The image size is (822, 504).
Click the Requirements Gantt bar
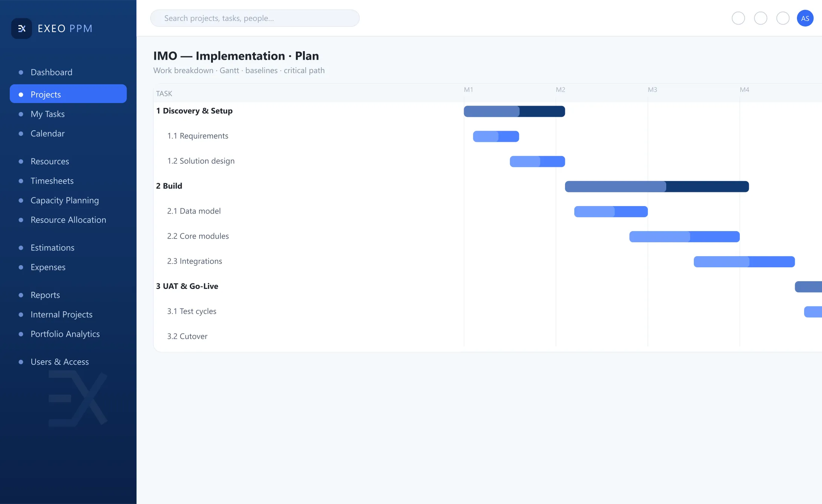(x=496, y=136)
